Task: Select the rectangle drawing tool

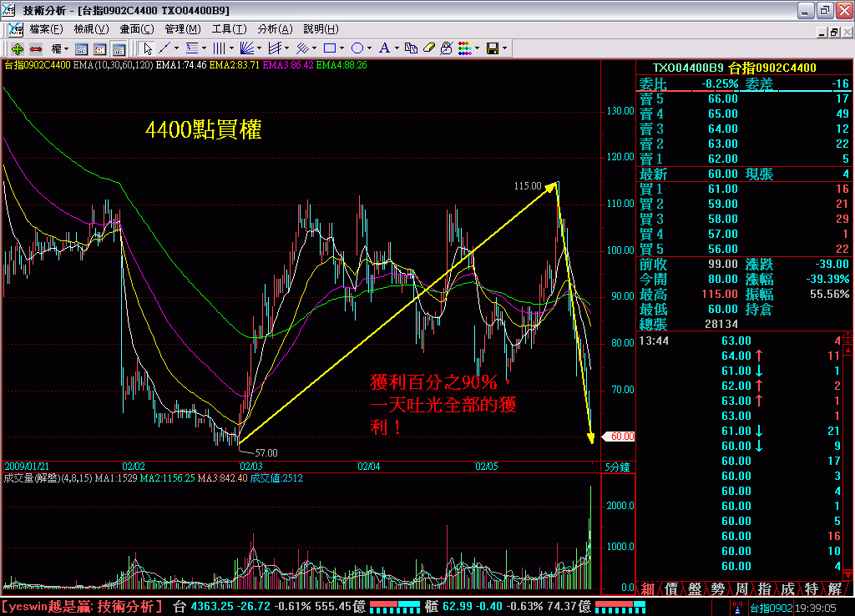Action: pos(329,48)
